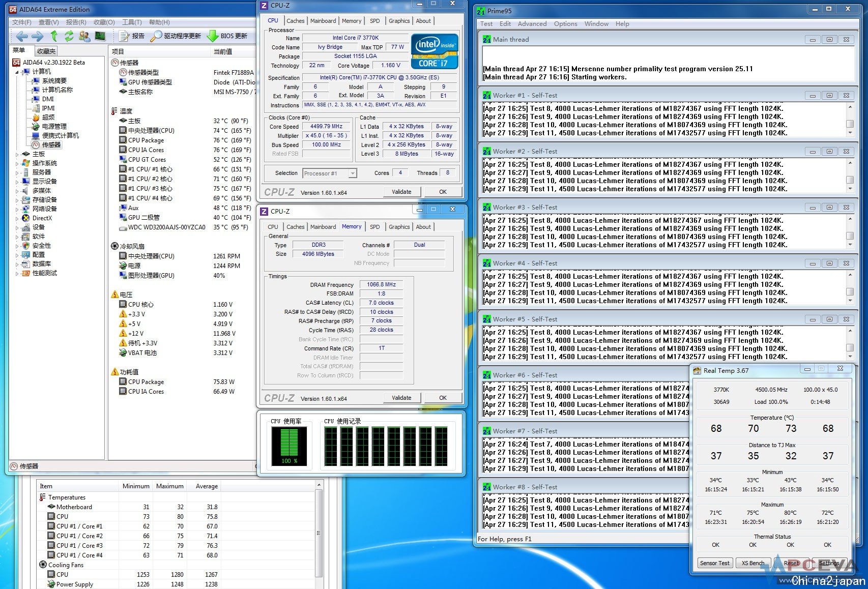Select the IPMI tree item
This screenshot has width=868, height=589.
coord(44,108)
